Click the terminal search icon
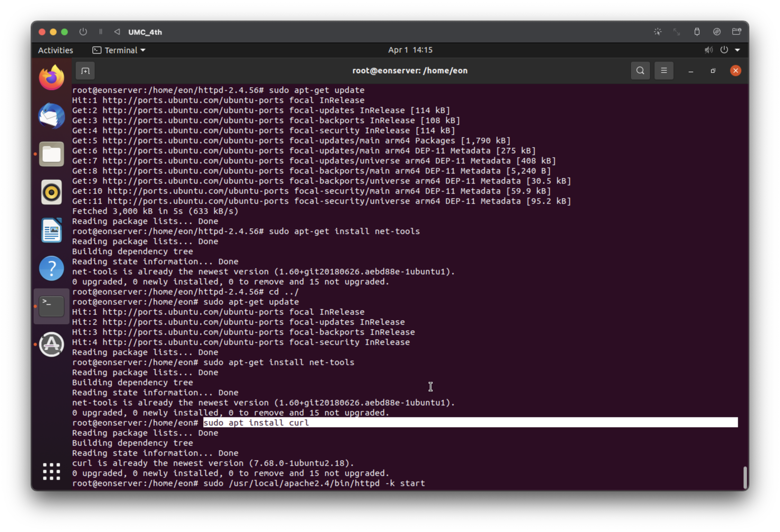The image size is (780, 532). point(640,71)
